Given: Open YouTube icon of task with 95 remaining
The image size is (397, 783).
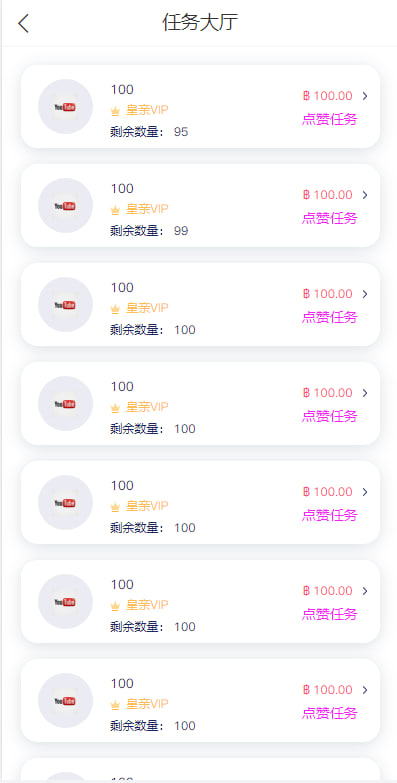Looking at the screenshot, I should tap(65, 106).
